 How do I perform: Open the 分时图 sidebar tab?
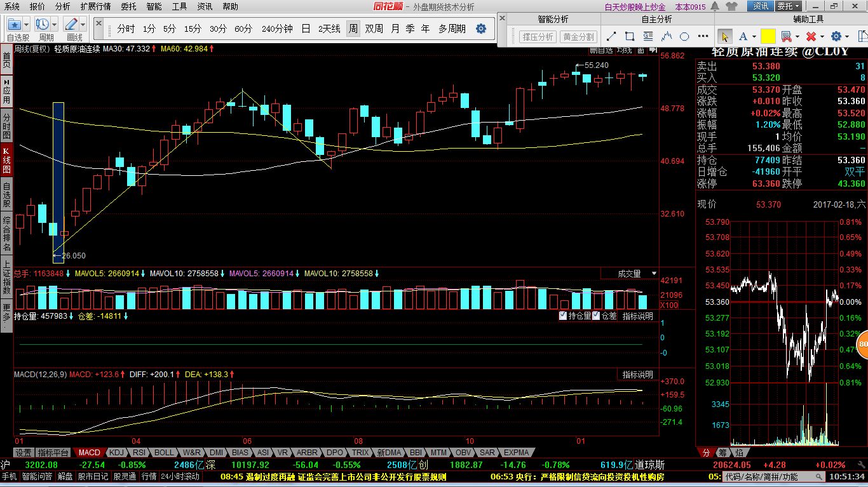coord(6,126)
